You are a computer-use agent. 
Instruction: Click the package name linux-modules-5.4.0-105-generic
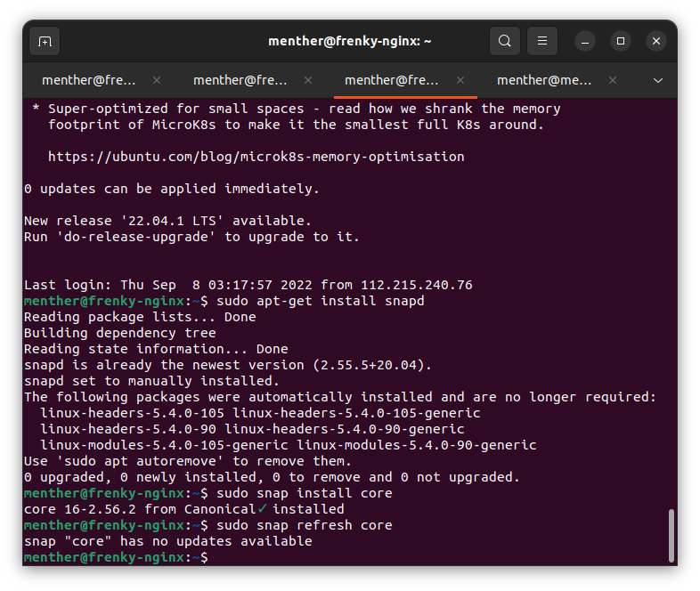[164, 445]
